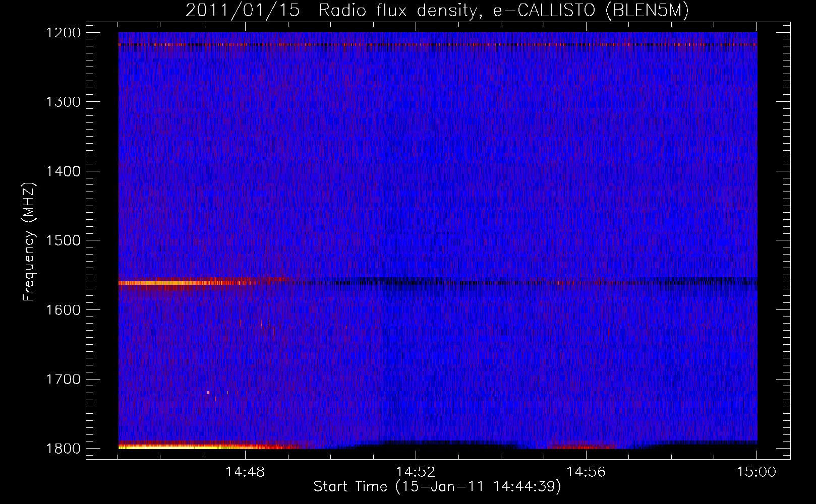This screenshot has width=816, height=504.
Task: Select the 1600 frequency tick label
Action: point(63,310)
